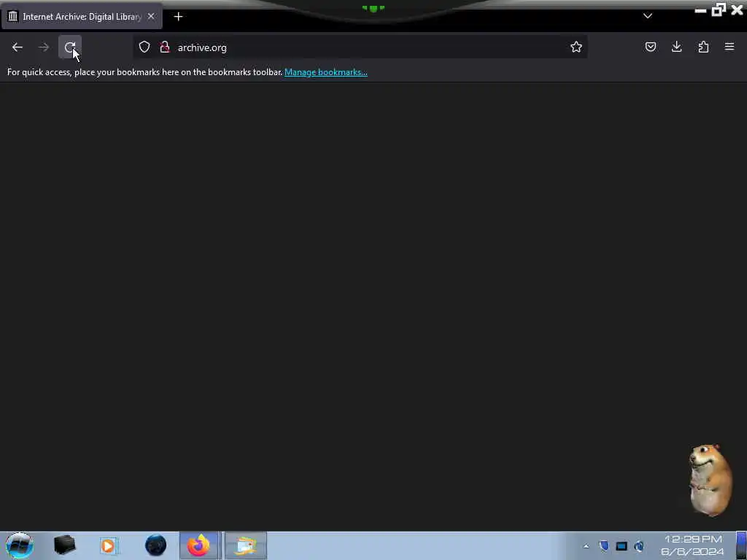This screenshot has width=747, height=560.
Task: Open a new tab with plus button
Action: (x=178, y=17)
